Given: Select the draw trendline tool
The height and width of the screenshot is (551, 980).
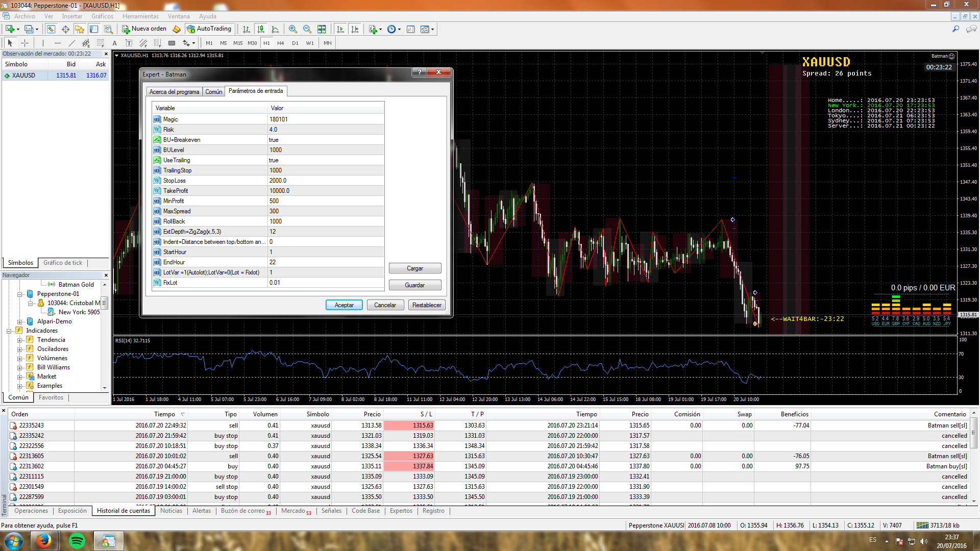Looking at the screenshot, I should 72,43.
